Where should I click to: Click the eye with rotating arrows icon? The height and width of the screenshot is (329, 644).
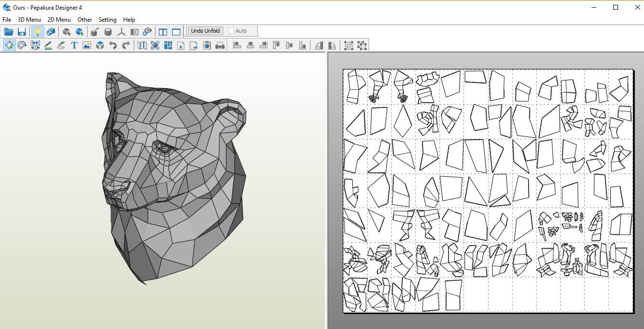(x=147, y=32)
